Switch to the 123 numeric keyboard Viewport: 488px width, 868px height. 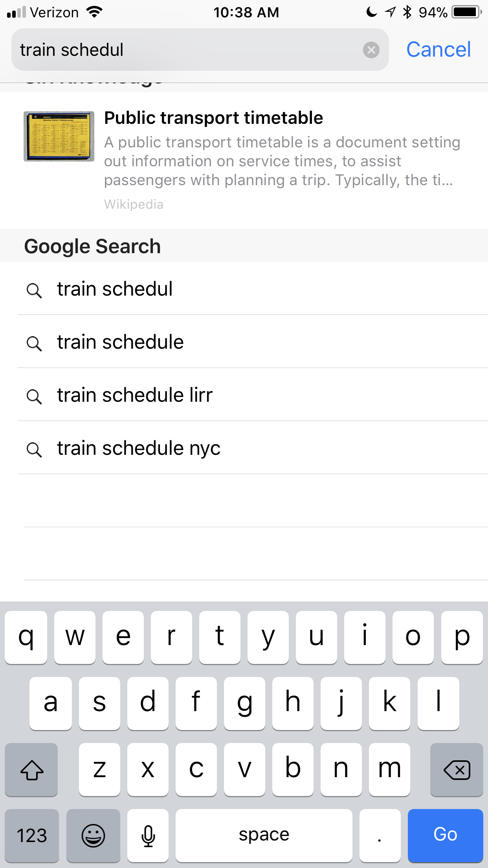click(x=32, y=835)
